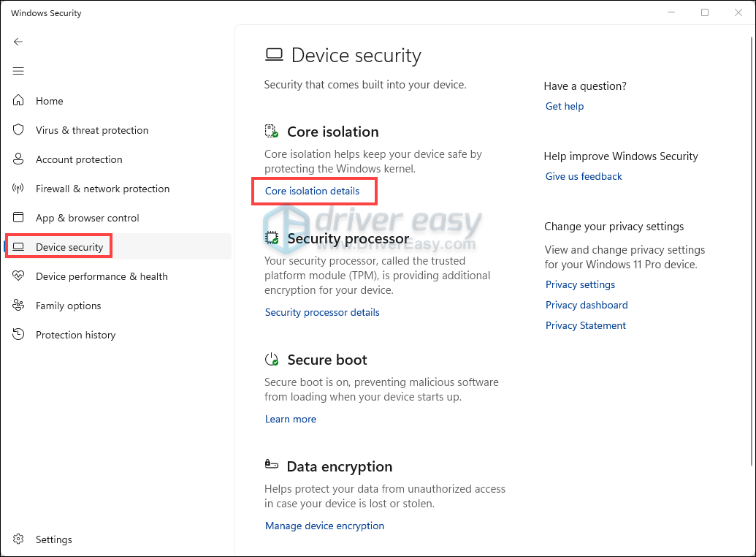
Task: View Security processor details
Action: [x=321, y=312]
